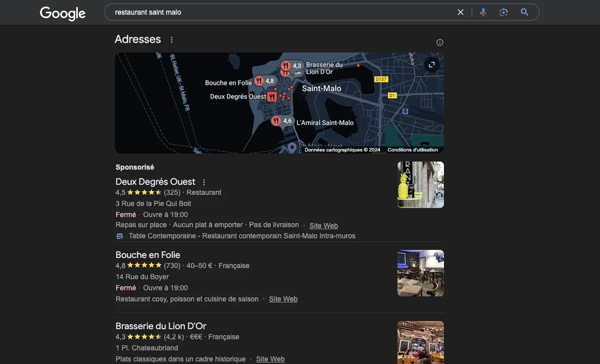Click the location marker near St Malo - Naye

(x=292, y=147)
